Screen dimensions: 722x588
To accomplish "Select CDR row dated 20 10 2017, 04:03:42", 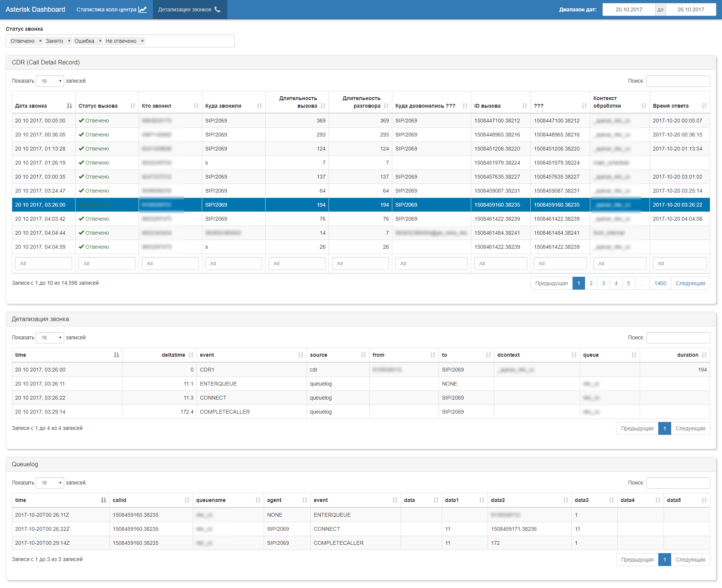I will pos(361,219).
